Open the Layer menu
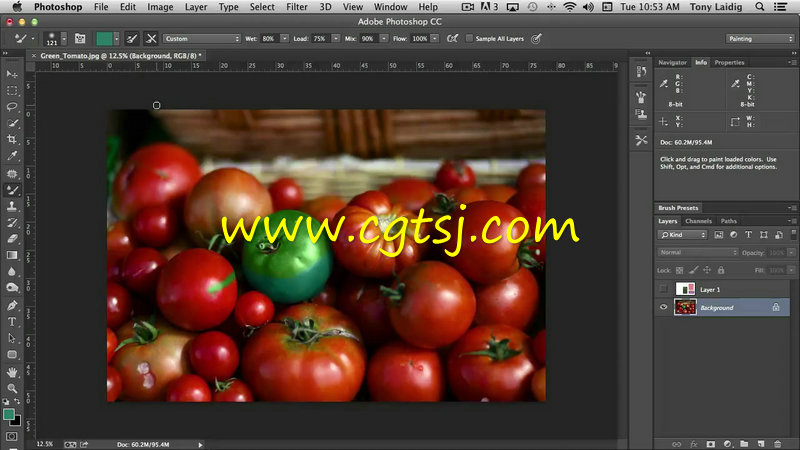The height and width of the screenshot is (450, 800). click(x=195, y=7)
